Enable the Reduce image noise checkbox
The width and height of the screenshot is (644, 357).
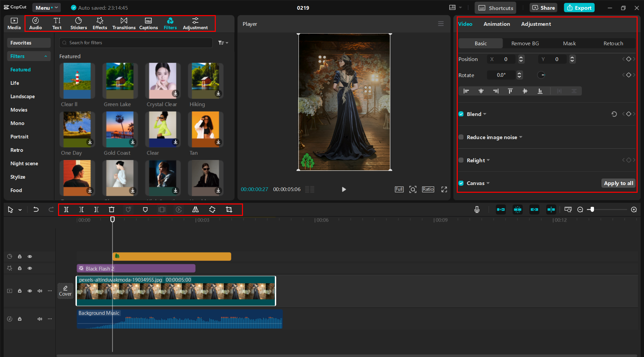pos(461,137)
